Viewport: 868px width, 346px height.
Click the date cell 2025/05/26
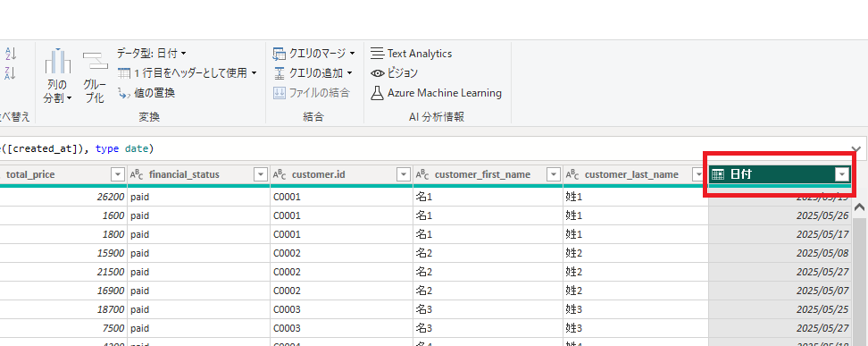point(780,215)
